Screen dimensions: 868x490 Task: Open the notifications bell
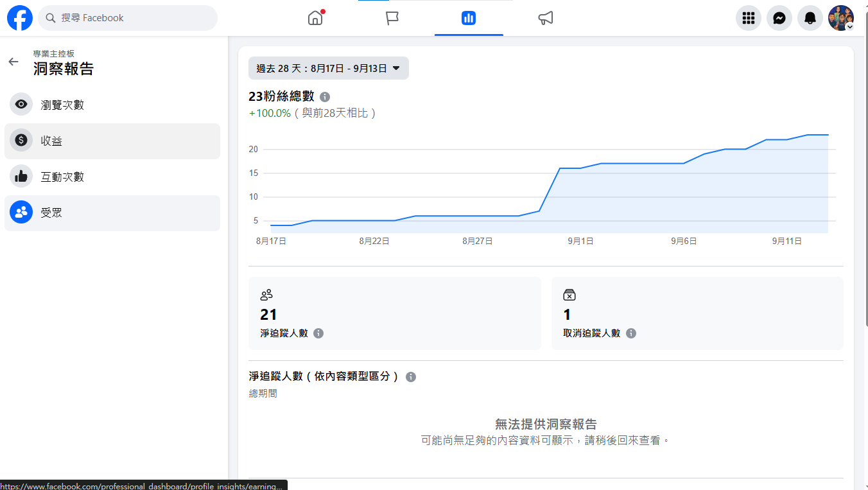810,18
